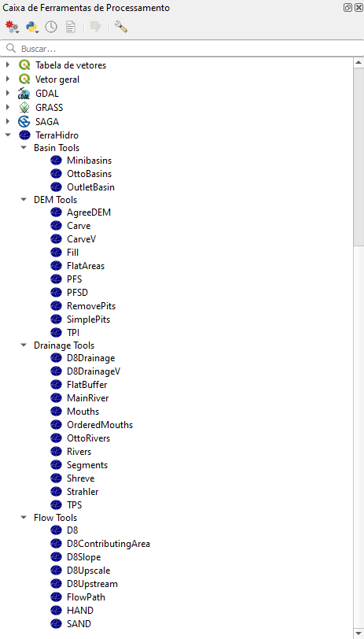This screenshot has width=364, height=639.
Task: Select the HAND algorithm
Action: pos(80,610)
